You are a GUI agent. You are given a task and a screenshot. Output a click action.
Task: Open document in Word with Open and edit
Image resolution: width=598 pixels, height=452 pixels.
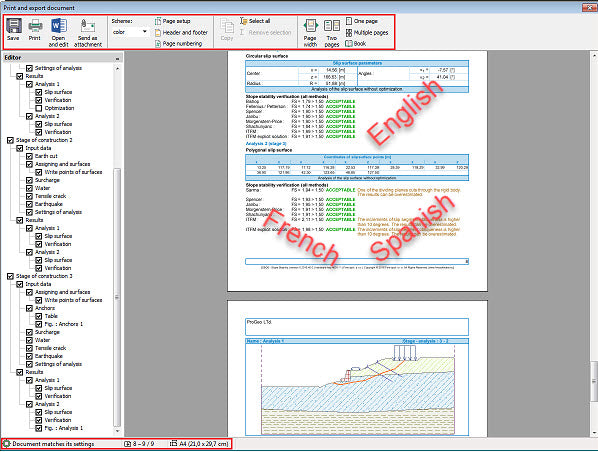pos(59,26)
